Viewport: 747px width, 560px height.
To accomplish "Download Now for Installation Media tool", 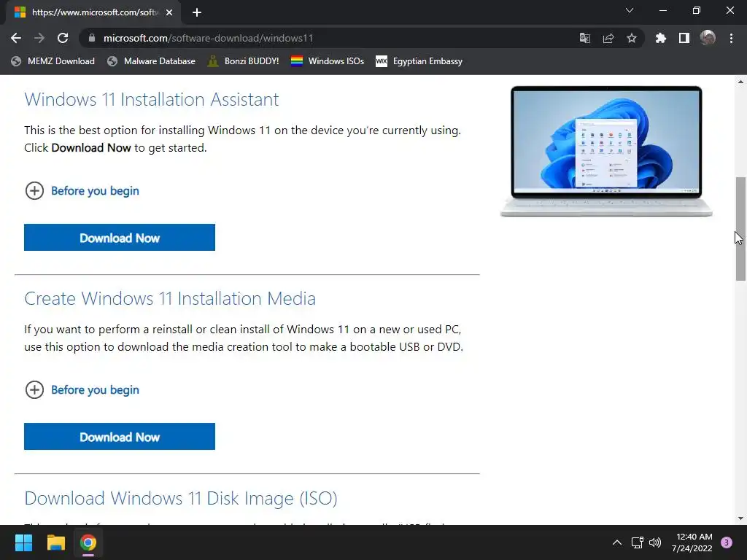I will (120, 436).
